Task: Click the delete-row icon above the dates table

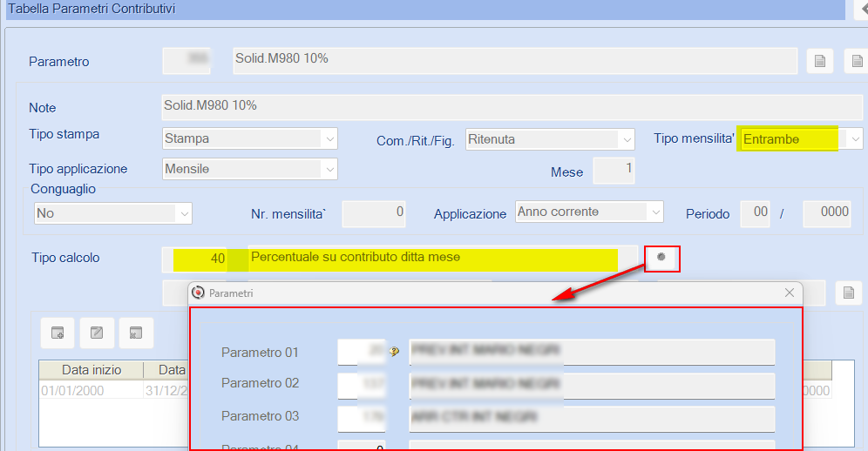Action: click(x=136, y=333)
